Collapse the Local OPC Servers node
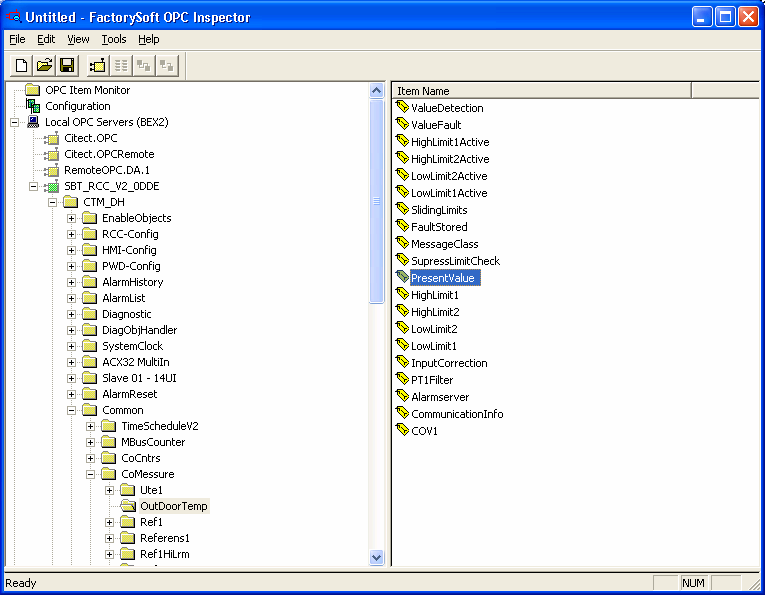The image size is (765, 595). point(14,122)
